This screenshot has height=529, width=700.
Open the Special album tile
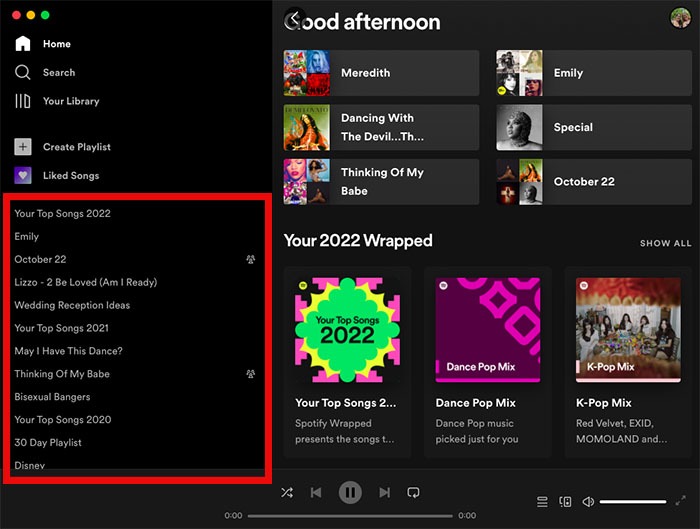(594, 127)
